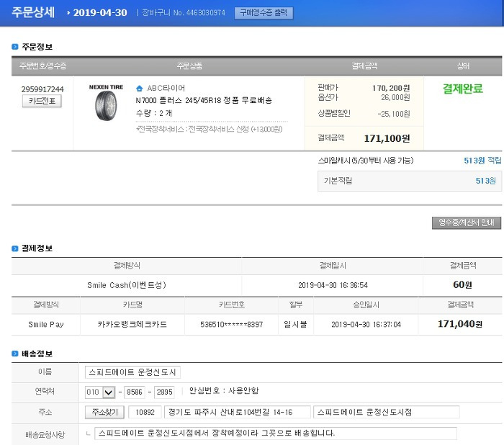Click the 결제완료 status text

(463, 89)
